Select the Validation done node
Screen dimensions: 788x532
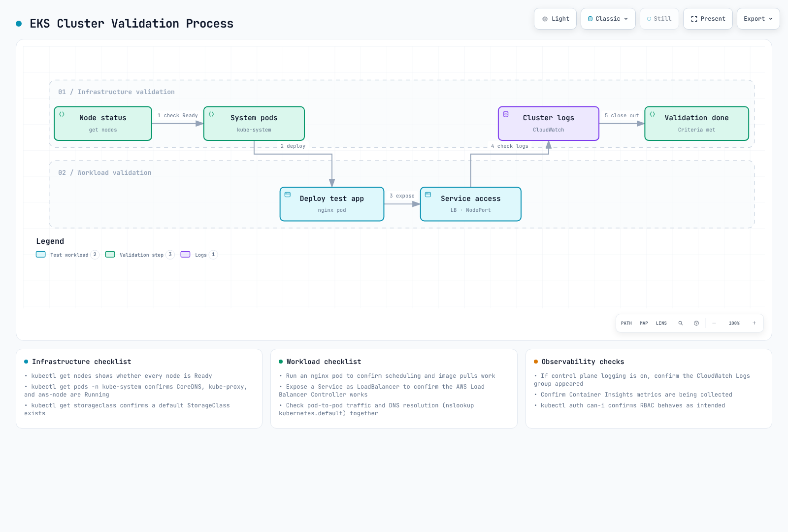697,124
